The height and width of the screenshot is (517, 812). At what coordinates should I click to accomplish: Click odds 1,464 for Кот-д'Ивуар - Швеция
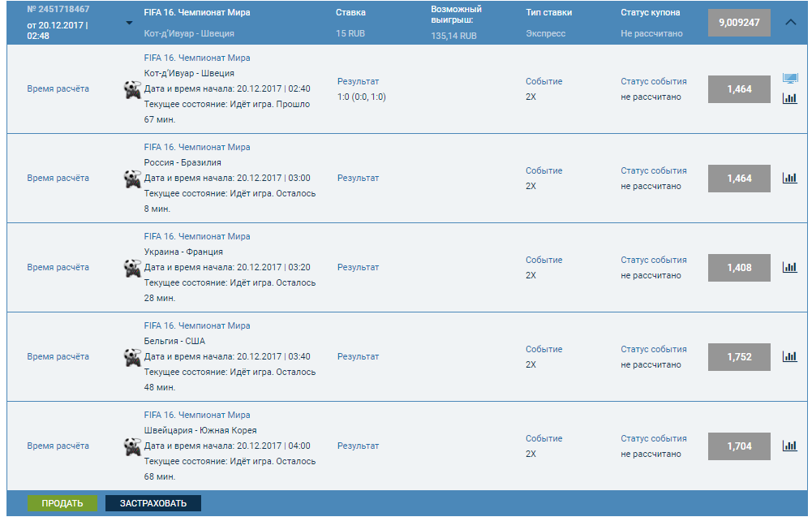pyautogui.click(x=739, y=89)
